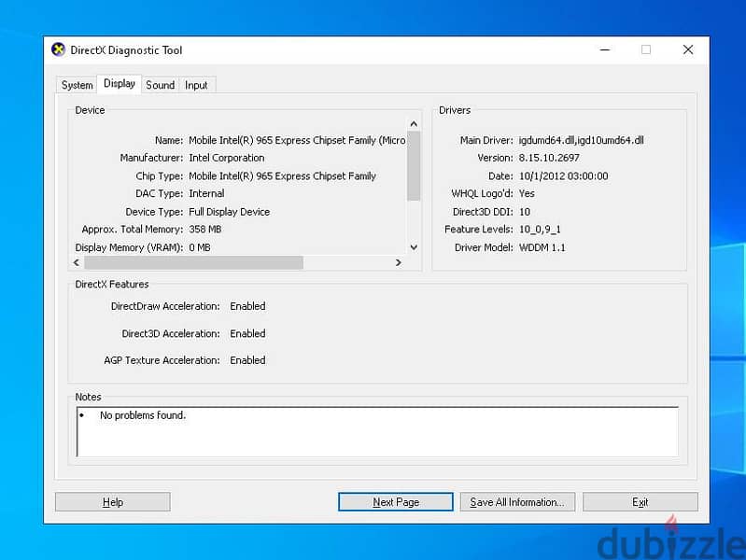Click the 'Display Memory (VRAM):' label

129,247
